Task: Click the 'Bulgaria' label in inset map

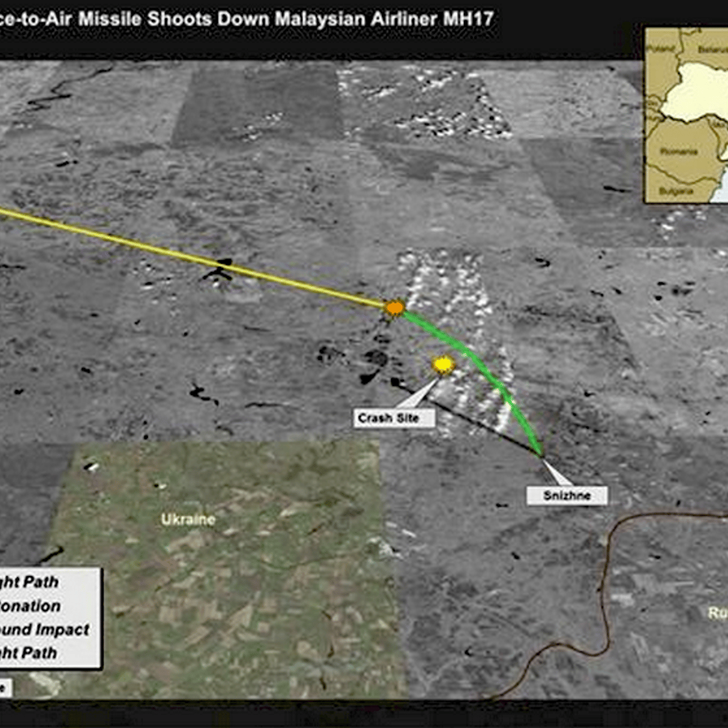Action: (676, 190)
